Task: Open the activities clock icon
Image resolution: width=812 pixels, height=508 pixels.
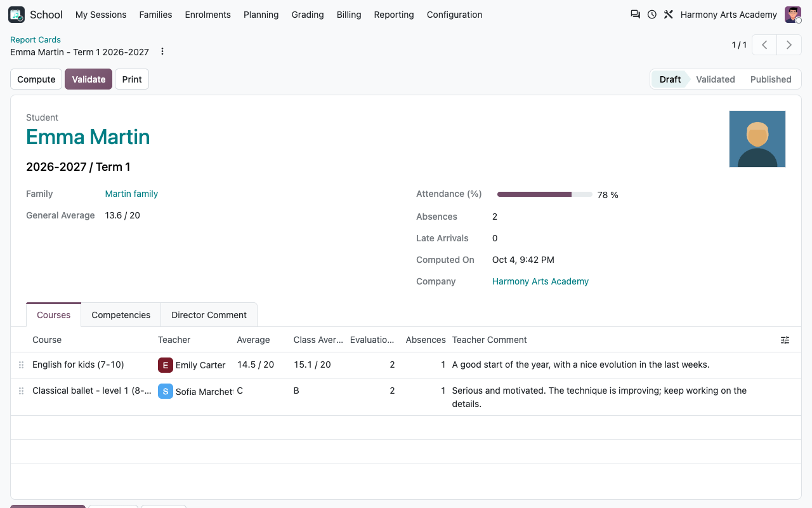Action: point(652,14)
